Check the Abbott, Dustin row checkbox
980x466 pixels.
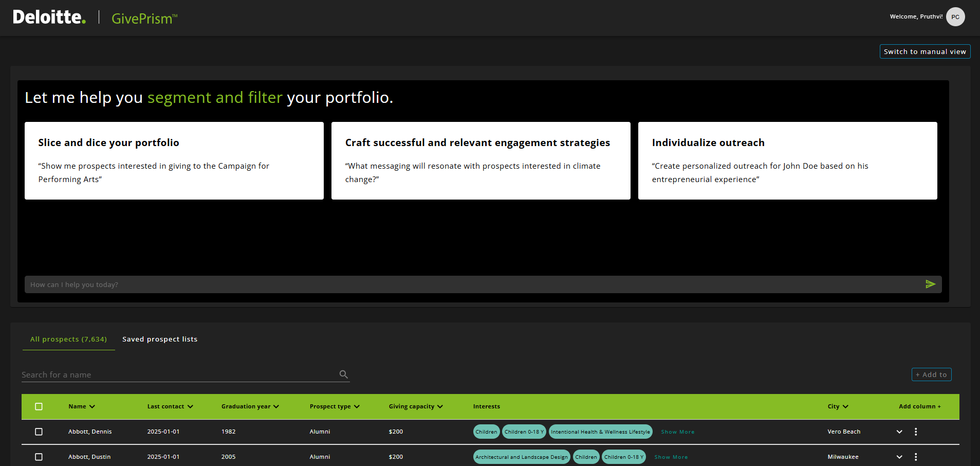39,457
